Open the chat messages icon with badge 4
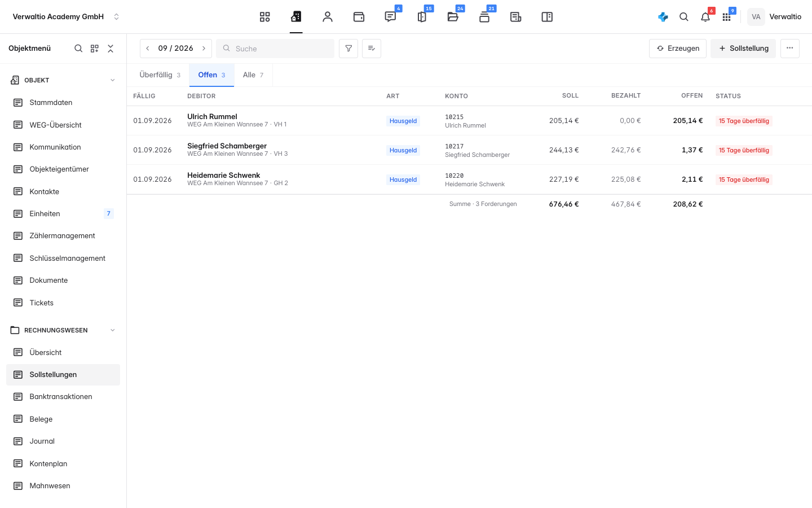The image size is (812, 508). pos(390,17)
